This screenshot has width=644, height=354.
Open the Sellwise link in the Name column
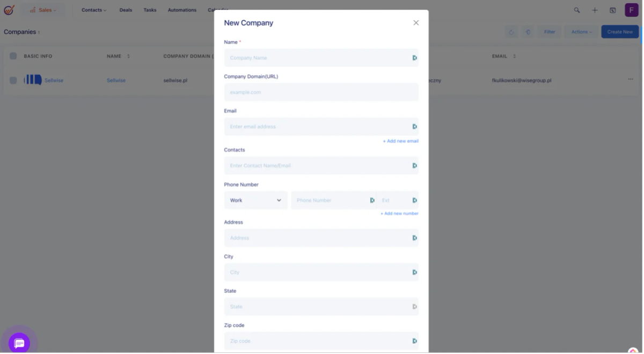[116, 81]
